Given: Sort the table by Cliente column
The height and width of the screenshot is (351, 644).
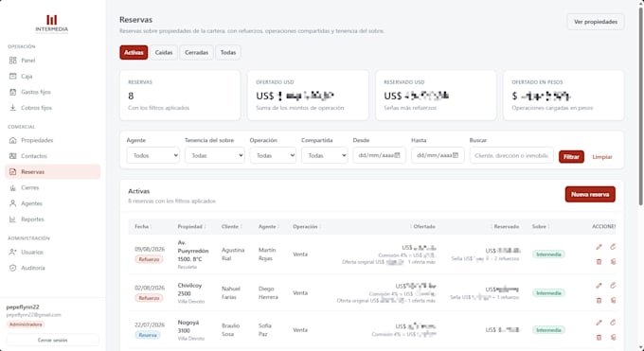Looking at the screenshot, I should click(231, 227).
